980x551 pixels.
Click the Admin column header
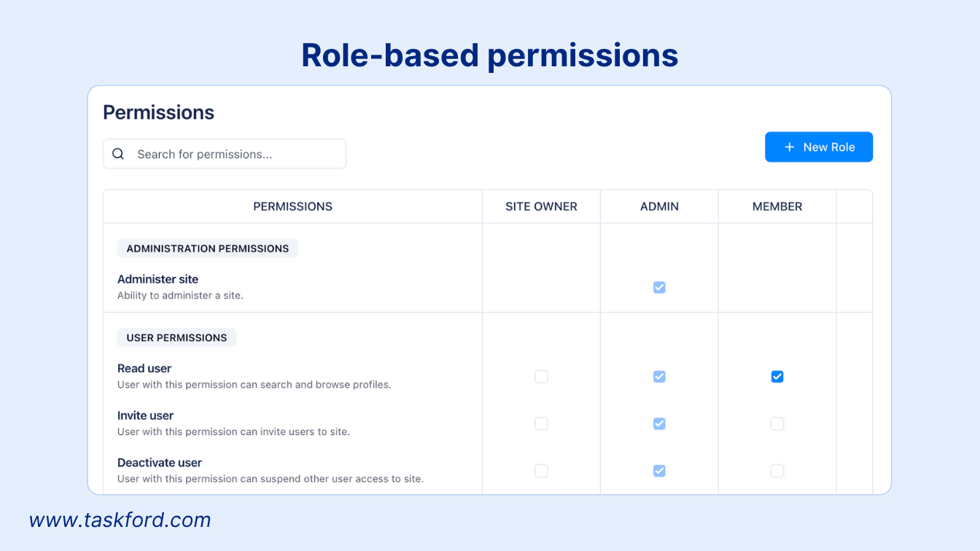coord(659,206)
